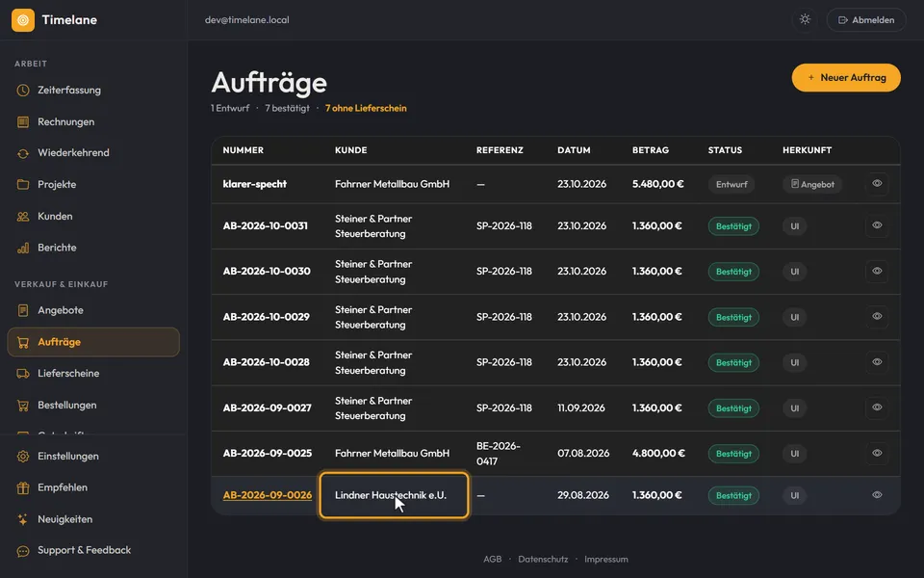Click the Angebot origin badge for klarer-specht
Viewport: 924px width, 578px height.
click(x=812, y=185)
